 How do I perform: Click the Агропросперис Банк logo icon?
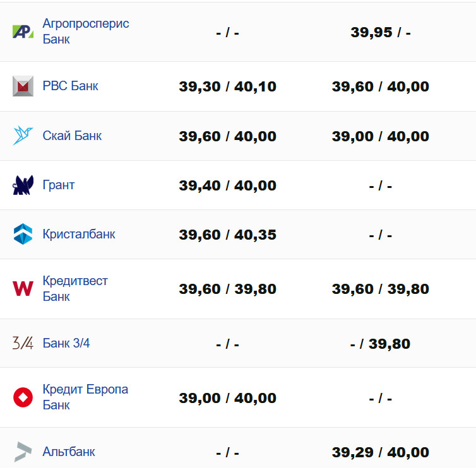pyautogui.click(x=23, y=32)
